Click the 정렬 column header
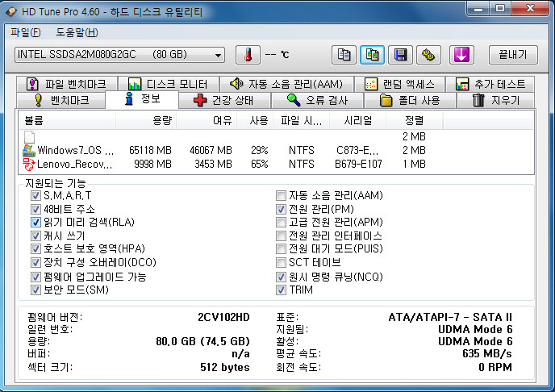The width and height of the screenshot is (555, 392). coord(414,120)
